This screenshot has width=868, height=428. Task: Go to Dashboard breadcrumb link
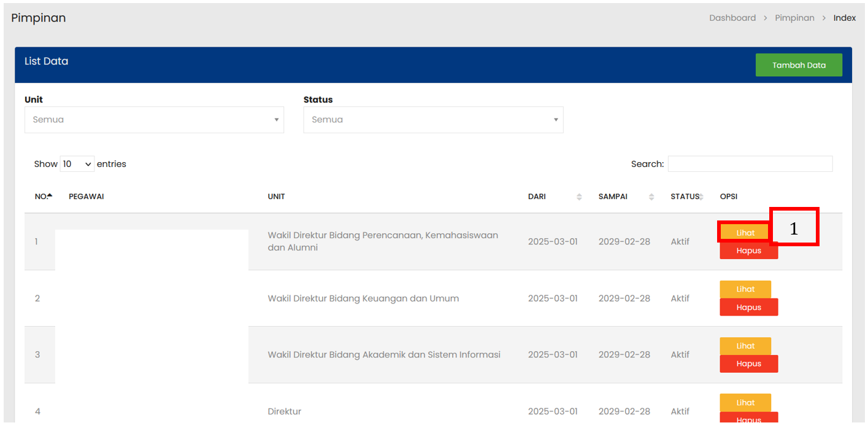(x=732, y=18)
